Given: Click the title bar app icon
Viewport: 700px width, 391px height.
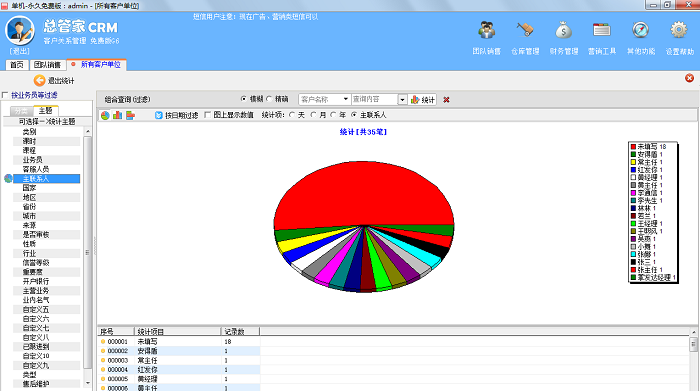Looking at the screenshot, I should (x=4, y=6).
